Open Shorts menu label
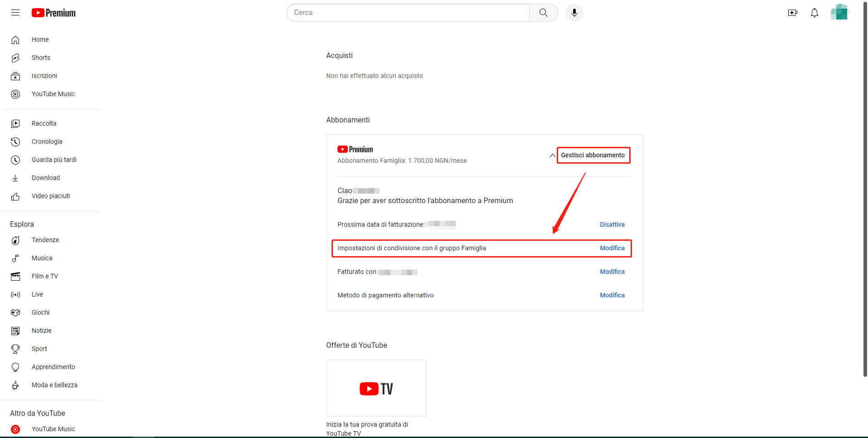 [41, 58]
